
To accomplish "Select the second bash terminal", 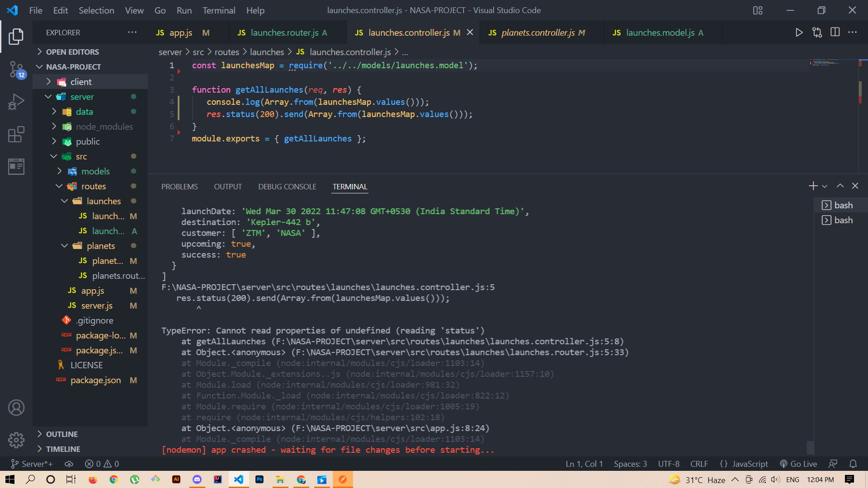I will coord(841,220).
